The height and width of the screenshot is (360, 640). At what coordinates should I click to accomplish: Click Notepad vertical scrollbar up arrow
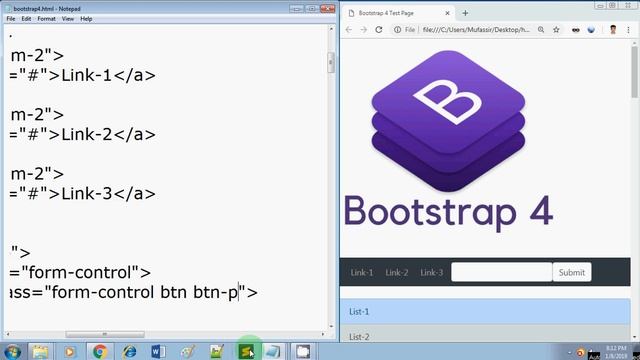point(331,29)
